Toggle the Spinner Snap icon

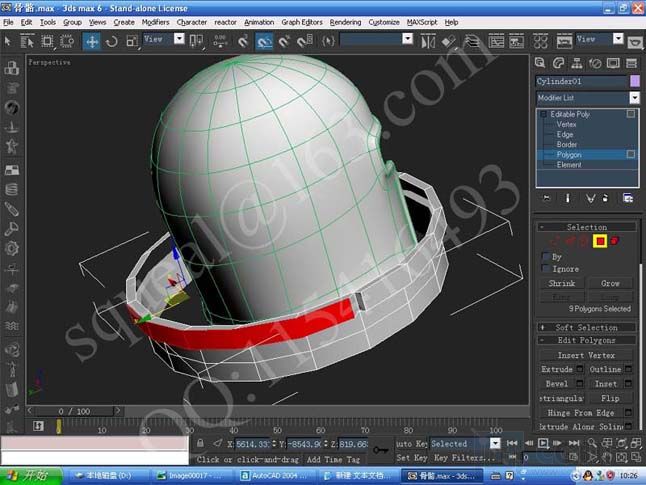[x=304, y=42]
